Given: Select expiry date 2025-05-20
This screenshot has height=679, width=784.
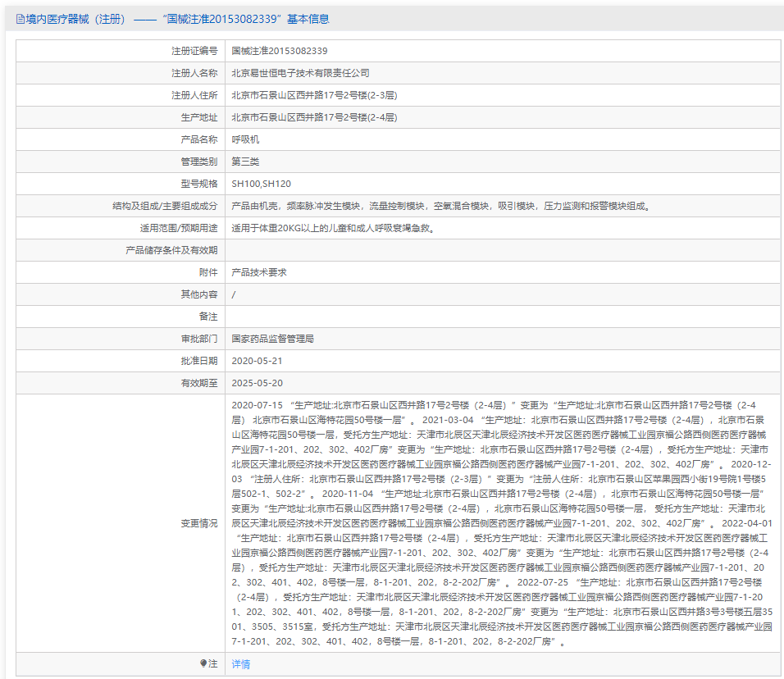Looking at the screenshot, I should (x=257, y=383).
